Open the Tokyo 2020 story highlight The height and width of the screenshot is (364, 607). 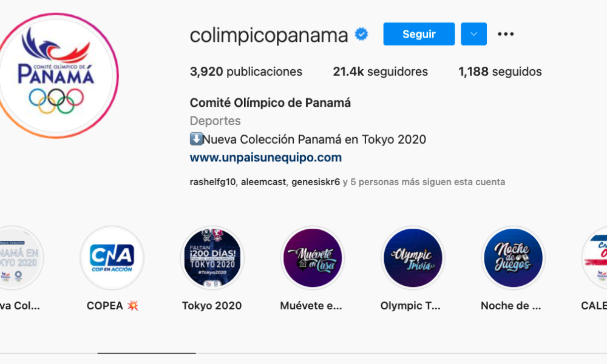point(212,258)
